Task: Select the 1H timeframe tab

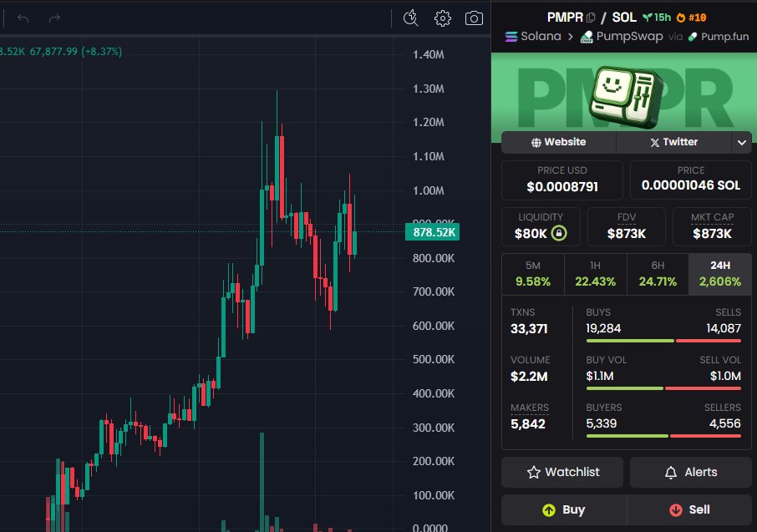Action: click(x=595, y=274)
